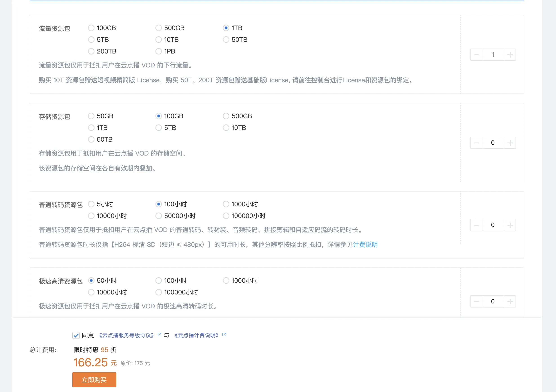Select 10TB storage resource pack
Screen dimensions: 556x392
226,128
